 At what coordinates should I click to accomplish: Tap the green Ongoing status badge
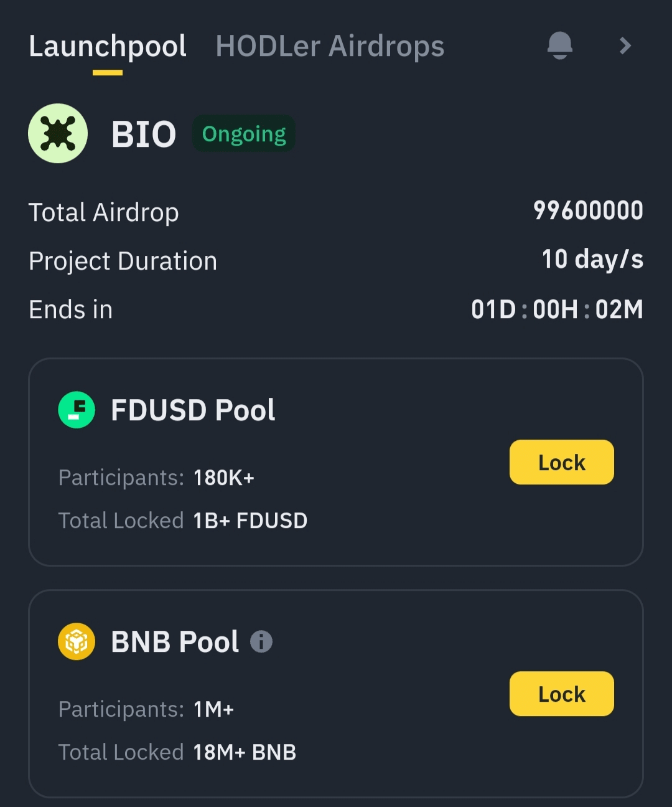244,134
